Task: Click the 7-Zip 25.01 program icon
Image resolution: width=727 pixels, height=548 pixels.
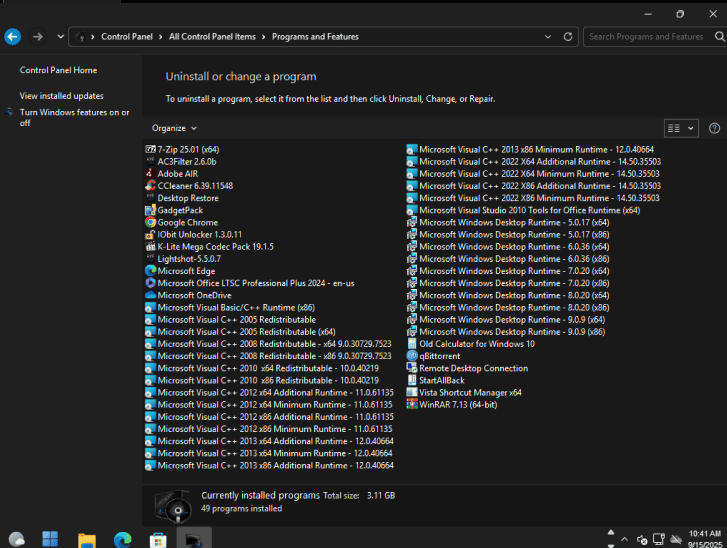Action: 150,149
